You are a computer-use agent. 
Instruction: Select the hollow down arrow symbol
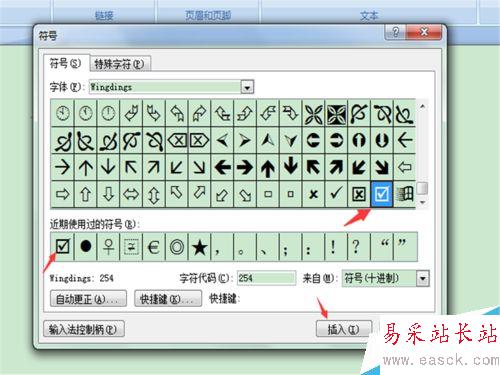(x=108, y=194)
